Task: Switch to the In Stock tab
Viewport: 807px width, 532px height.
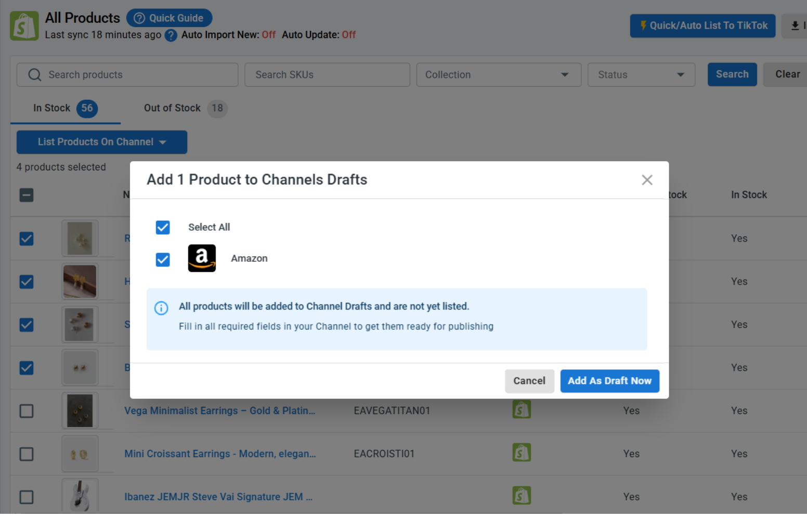Action: [x=65, y=108]
